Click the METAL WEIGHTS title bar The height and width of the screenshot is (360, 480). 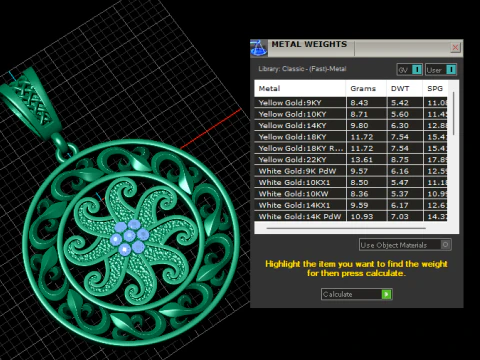click(357, 48)
